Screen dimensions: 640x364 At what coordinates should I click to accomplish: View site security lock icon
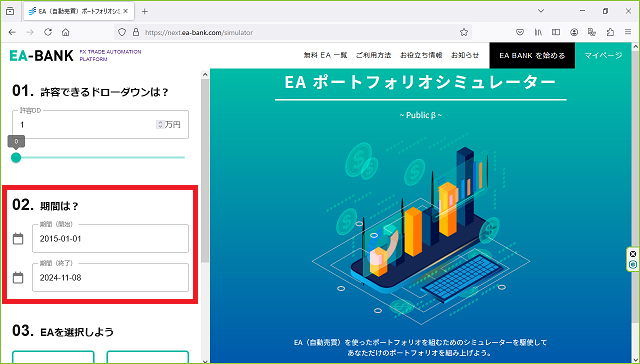coord(136,32)
